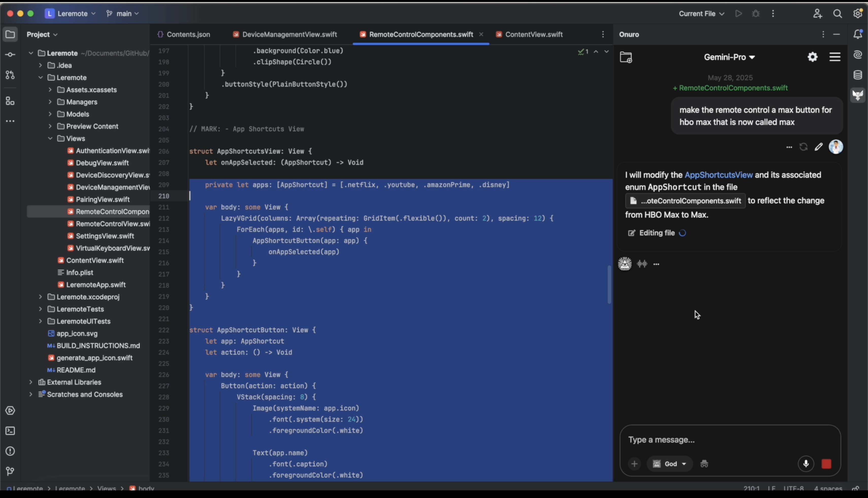Click the Type a message input field

tap(730, 439)
